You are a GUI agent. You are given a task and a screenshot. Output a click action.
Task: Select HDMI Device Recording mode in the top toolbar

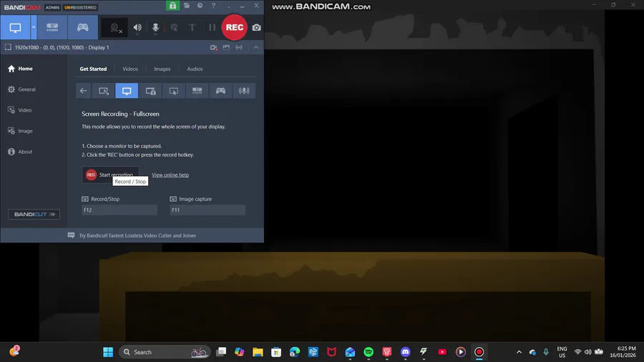tap(52, 27)
